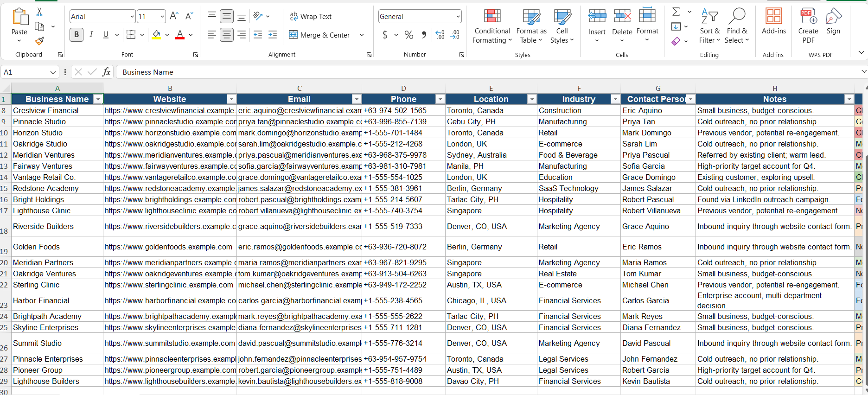Select Center horizontal alignment
Image resolution: width=868 pixels, height=395 pixels.
click(x=226, y=35)
